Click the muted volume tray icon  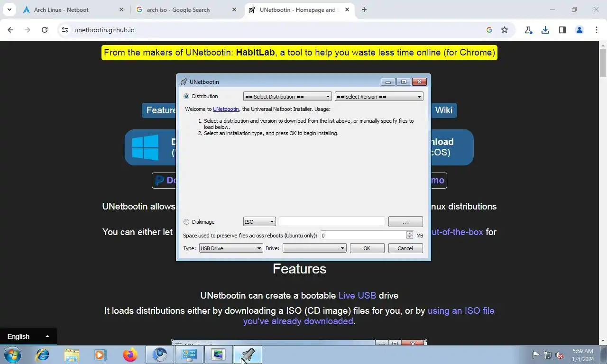point(559,355)
